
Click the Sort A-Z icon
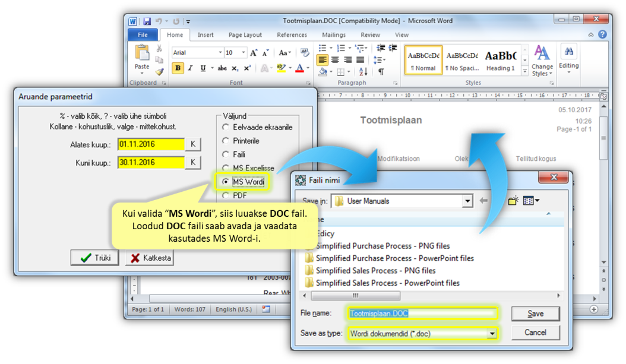(363, 72)
